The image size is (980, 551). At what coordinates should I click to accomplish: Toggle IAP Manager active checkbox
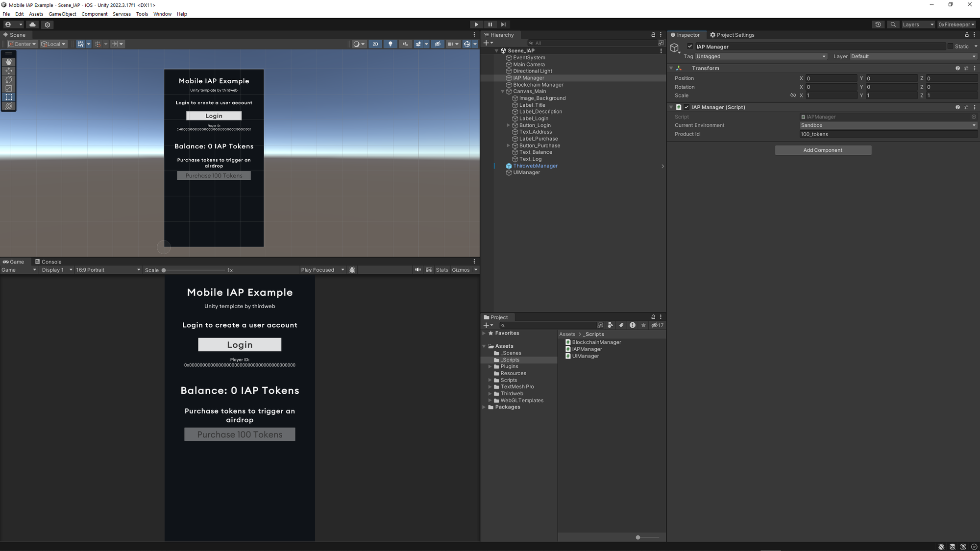690,47
